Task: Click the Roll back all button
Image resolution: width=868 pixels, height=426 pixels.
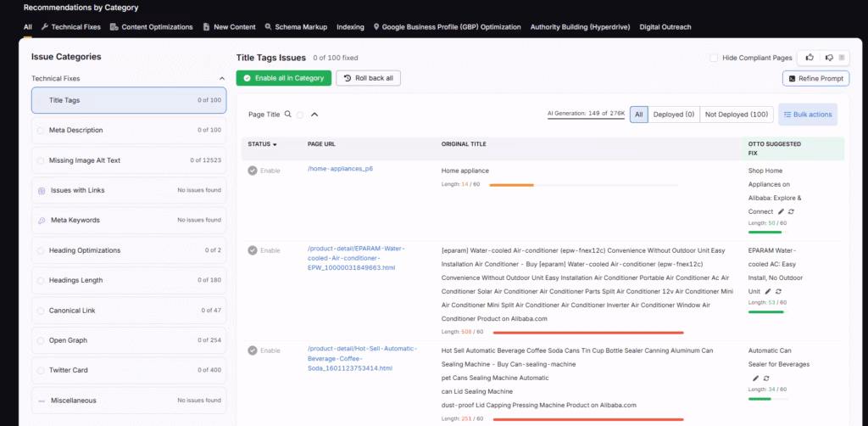Action: tap(369, 78)
